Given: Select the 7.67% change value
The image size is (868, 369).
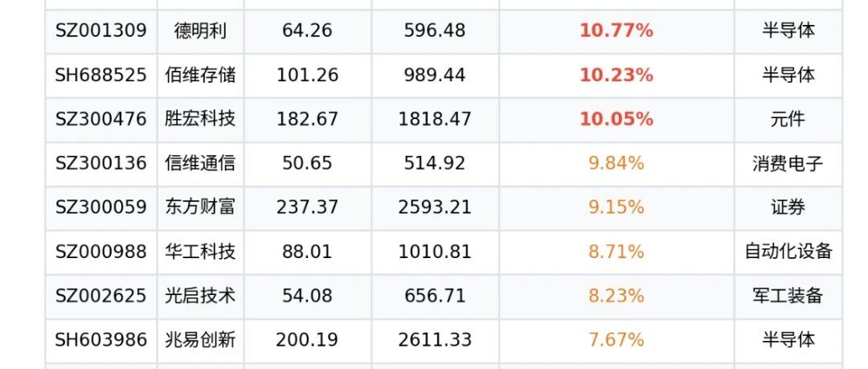Looking at the screenshot, I should [x=616, y=339].
